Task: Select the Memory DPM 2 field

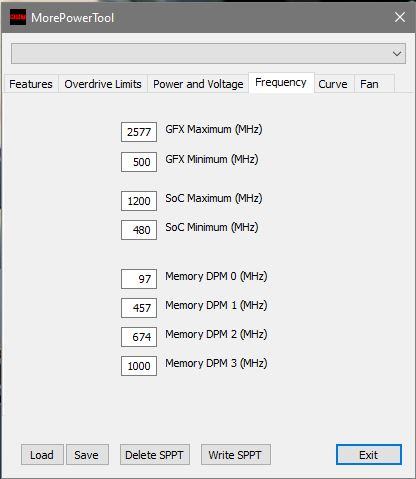Action: pyautogui.click(x=139, y=337)
